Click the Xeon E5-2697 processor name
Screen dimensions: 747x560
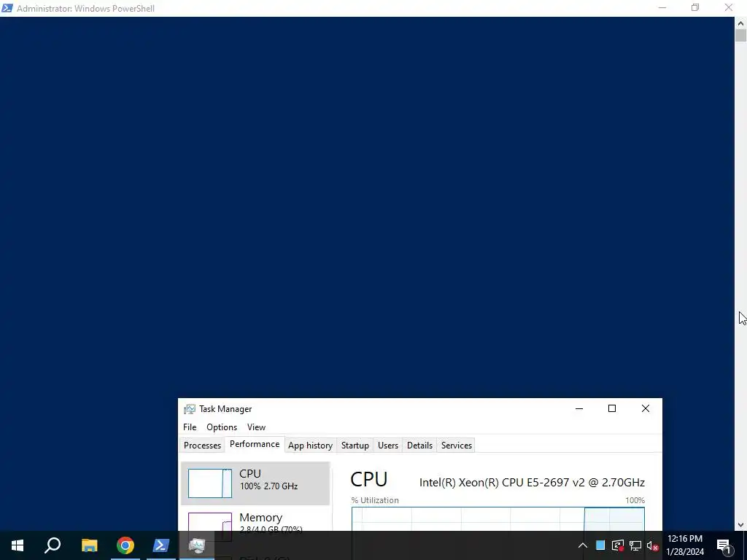532,483
